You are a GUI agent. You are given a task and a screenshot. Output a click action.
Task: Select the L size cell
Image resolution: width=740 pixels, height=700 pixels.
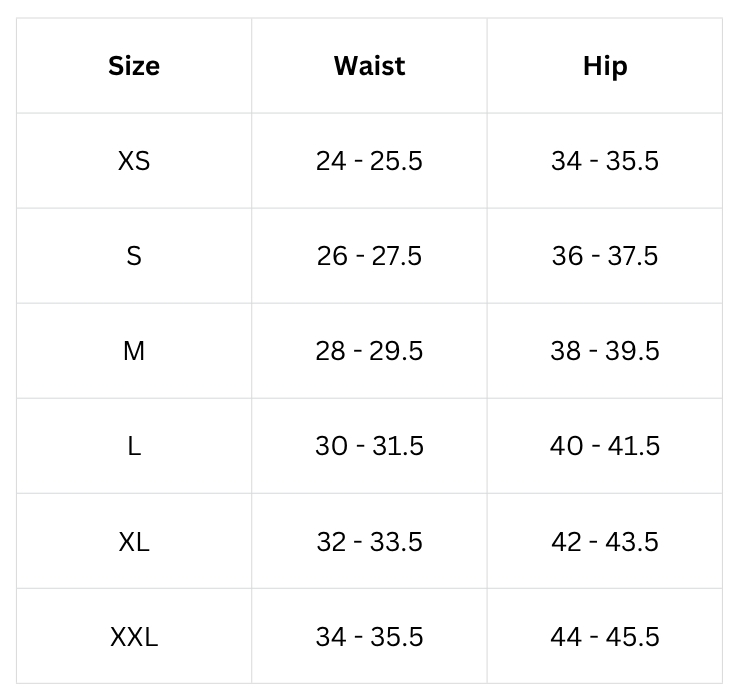tap(134, 446)
